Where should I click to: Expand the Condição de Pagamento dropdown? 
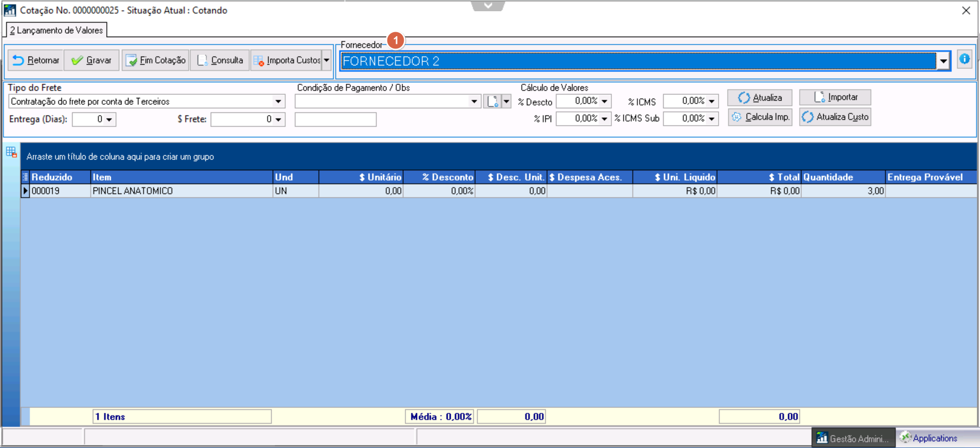474,102
